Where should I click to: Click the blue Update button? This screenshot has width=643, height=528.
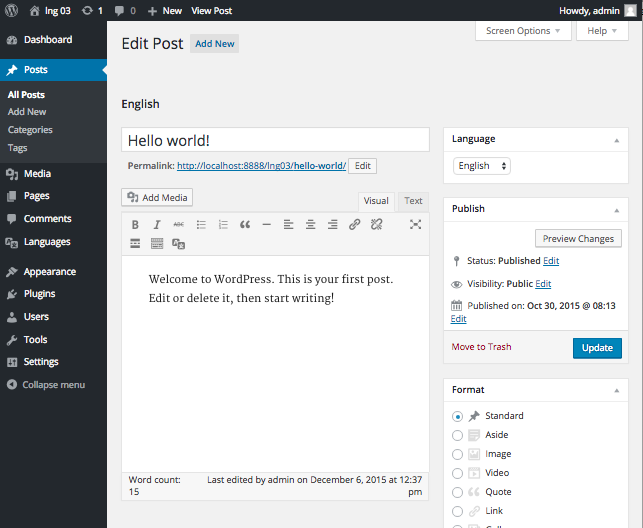(597, 348)
